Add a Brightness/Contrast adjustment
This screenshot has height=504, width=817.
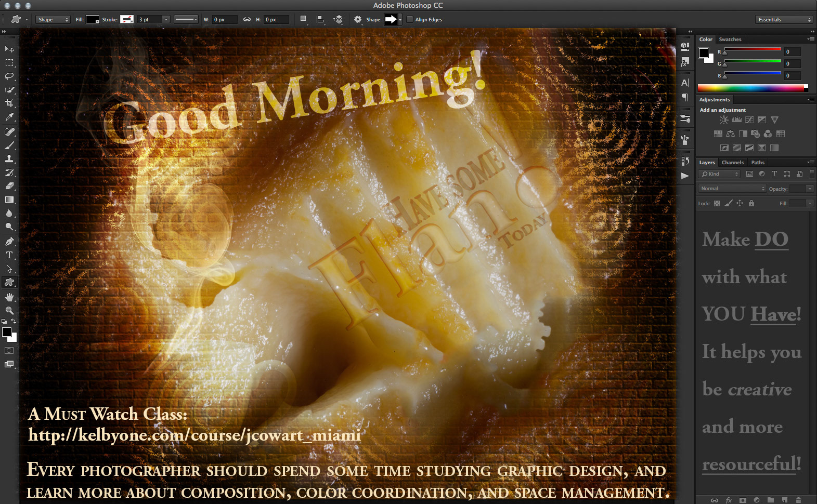(x=724, y=120)
